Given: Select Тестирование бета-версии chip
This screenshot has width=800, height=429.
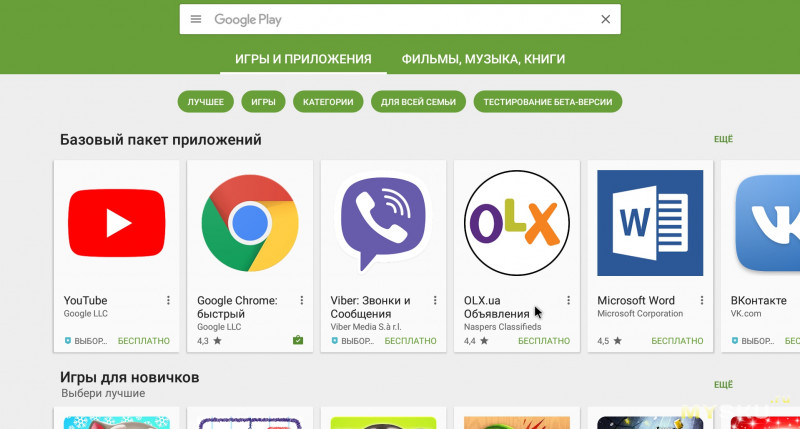Looking at the screenshot, I should click(548, 101).
